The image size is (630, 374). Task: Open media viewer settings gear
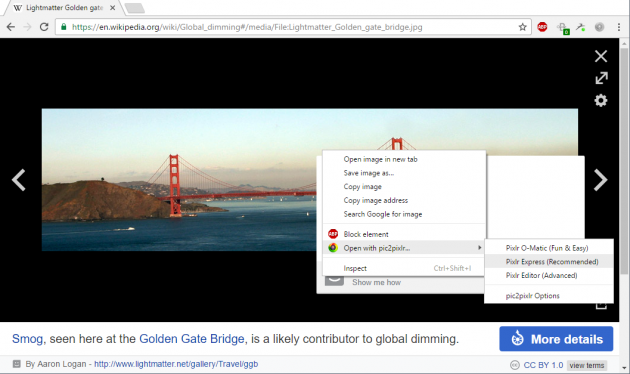(x=601, y=100)
